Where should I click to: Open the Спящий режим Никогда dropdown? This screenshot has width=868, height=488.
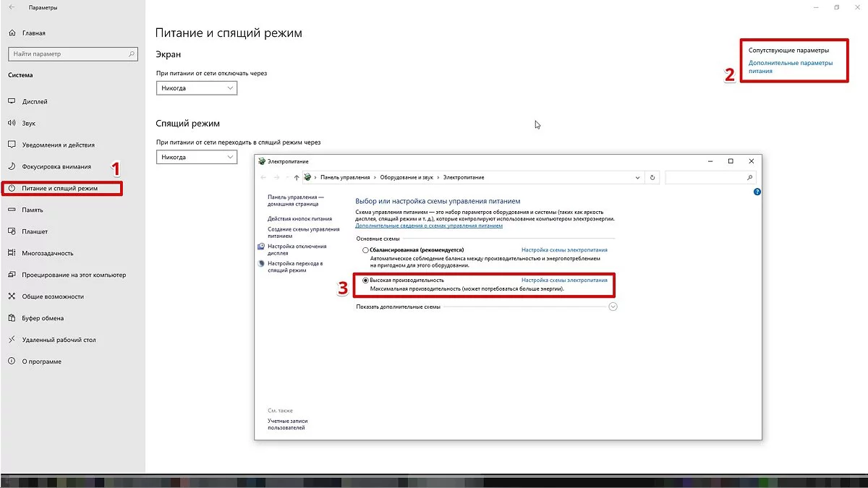pos(197,157)
